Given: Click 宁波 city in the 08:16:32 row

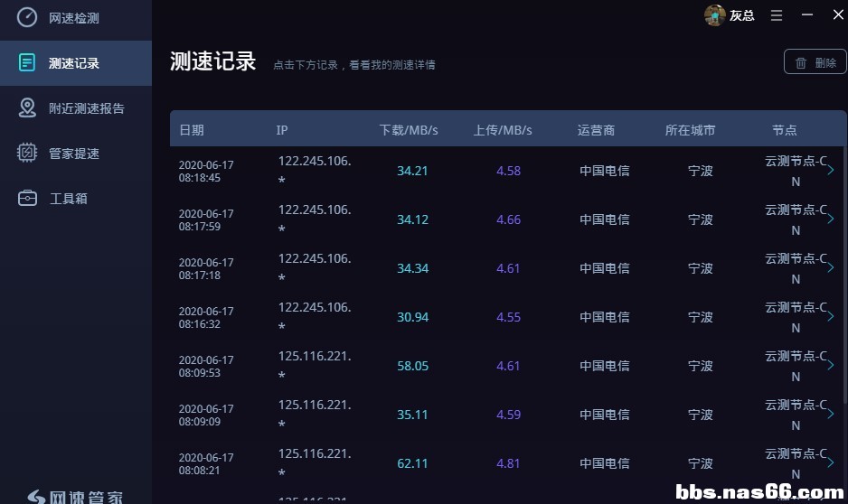Looking at the screenshot, I should click(x=701, y=317).
